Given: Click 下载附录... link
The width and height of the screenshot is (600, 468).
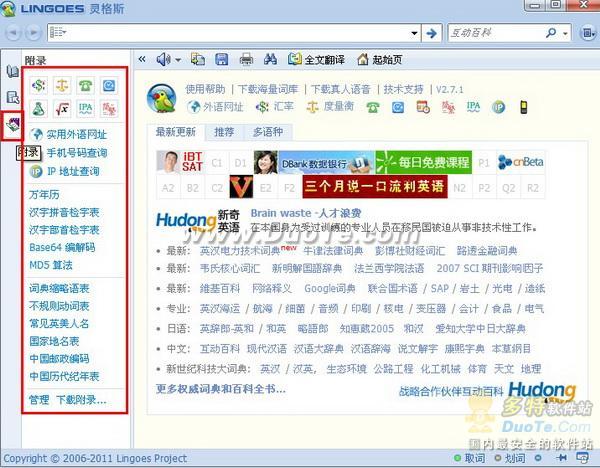Looking at the screenshot, I should tap(81, 400).
